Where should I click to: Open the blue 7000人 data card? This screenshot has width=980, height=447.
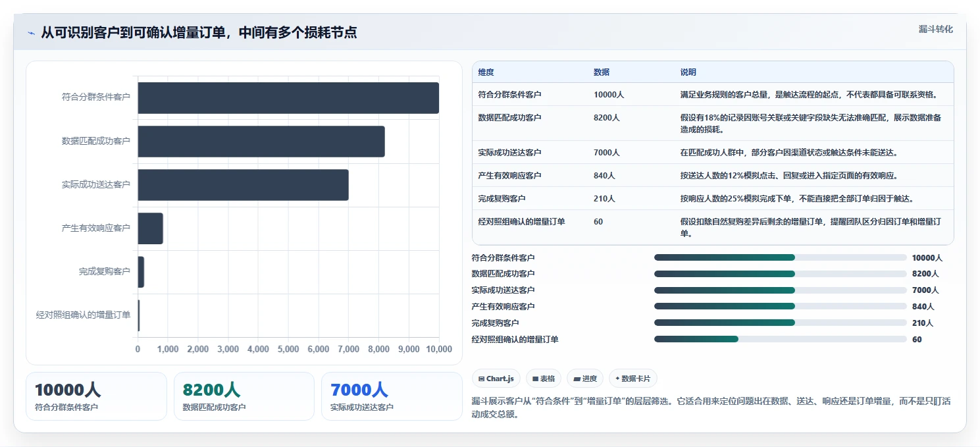pyautogui.click(x=392, y=396)
